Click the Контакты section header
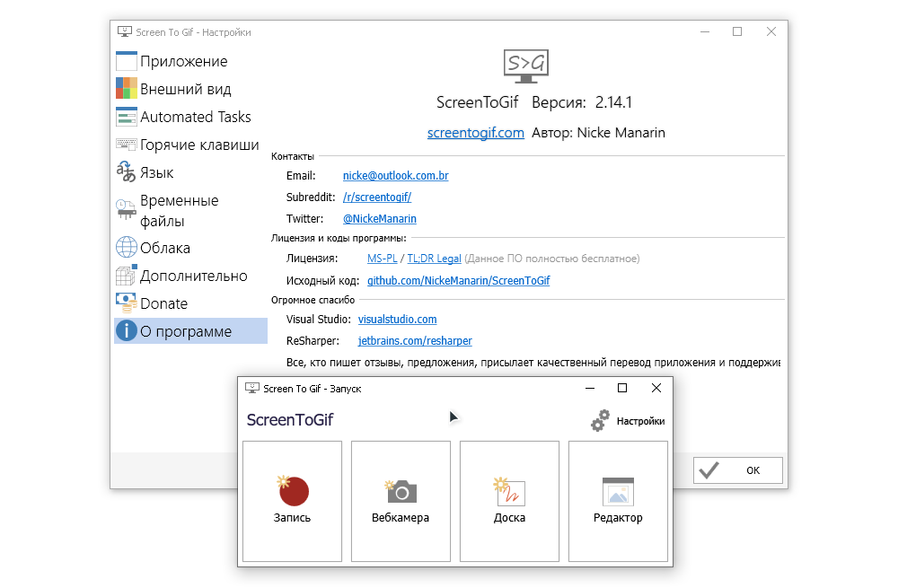907x588 pixels. click(293, 156)
